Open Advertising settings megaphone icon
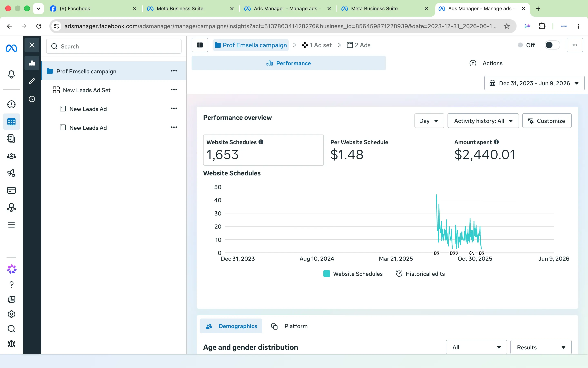The height and width of the screenshot is (368, 588). click(x=11, y=173)
